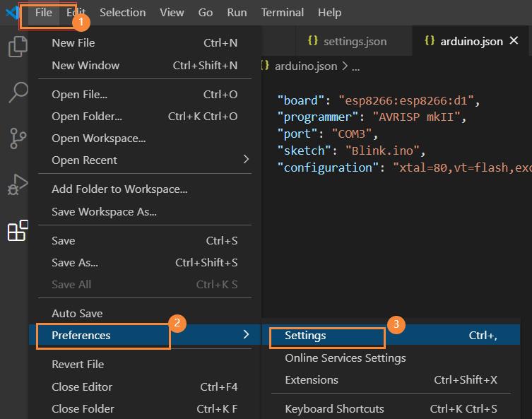Image resolution: width=532 pixels, height=419 pixels.
Task: Open the Help menu
Action: [x=329, y=13]
